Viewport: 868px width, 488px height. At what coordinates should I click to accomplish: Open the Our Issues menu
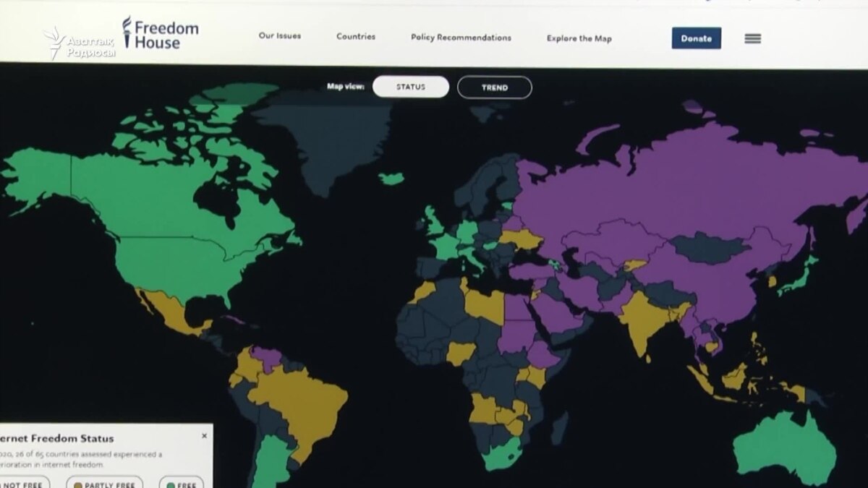coord(280,36)
